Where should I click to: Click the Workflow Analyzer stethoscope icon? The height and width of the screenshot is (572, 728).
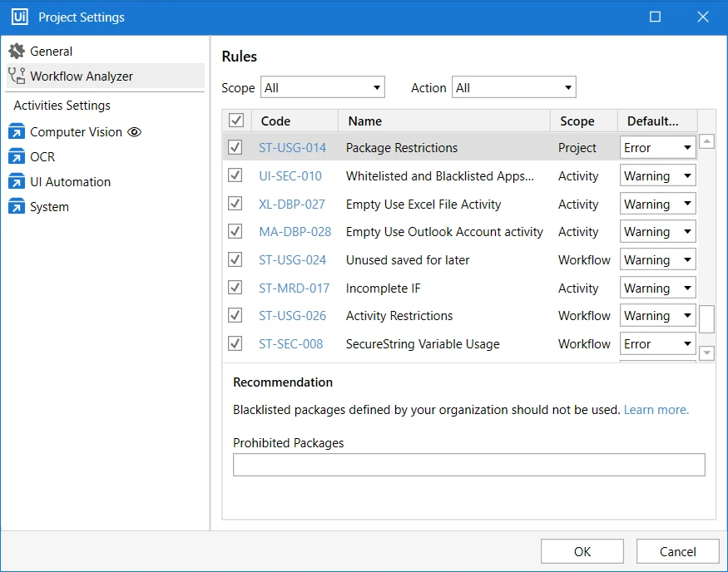[17, 76]
